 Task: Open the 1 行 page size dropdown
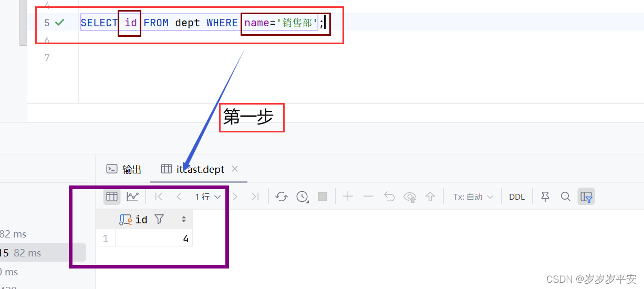pos(208,197)
